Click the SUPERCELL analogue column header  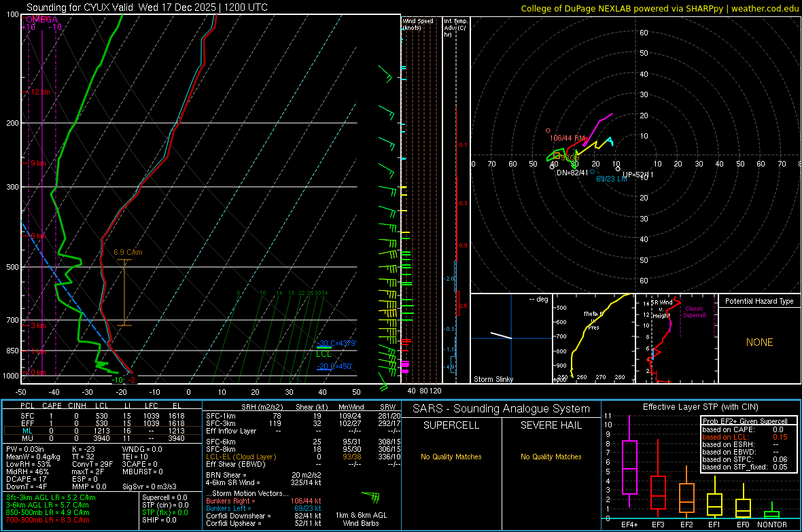tap(451, 425)
